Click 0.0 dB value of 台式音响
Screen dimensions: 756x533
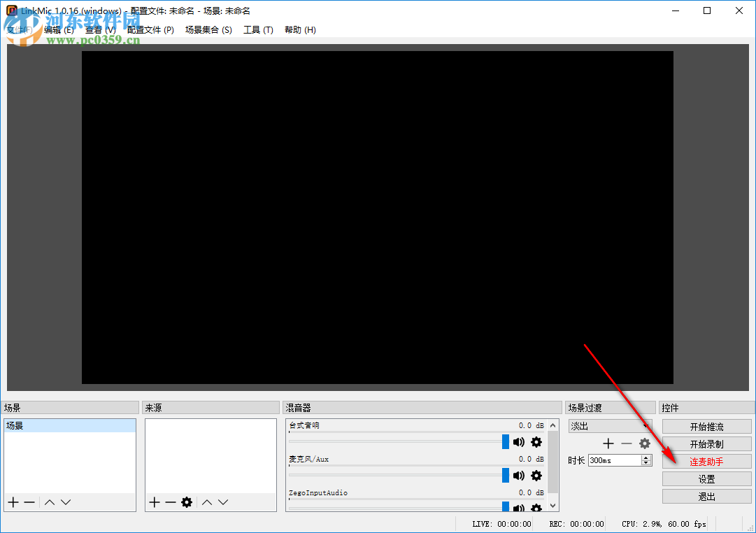tap(532, 425)
